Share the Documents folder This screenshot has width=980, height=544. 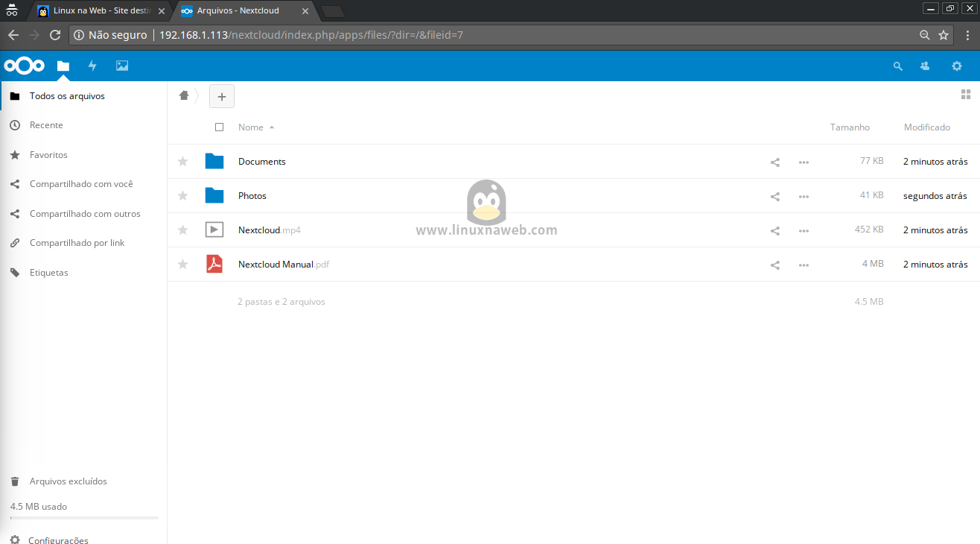point(774,162)
